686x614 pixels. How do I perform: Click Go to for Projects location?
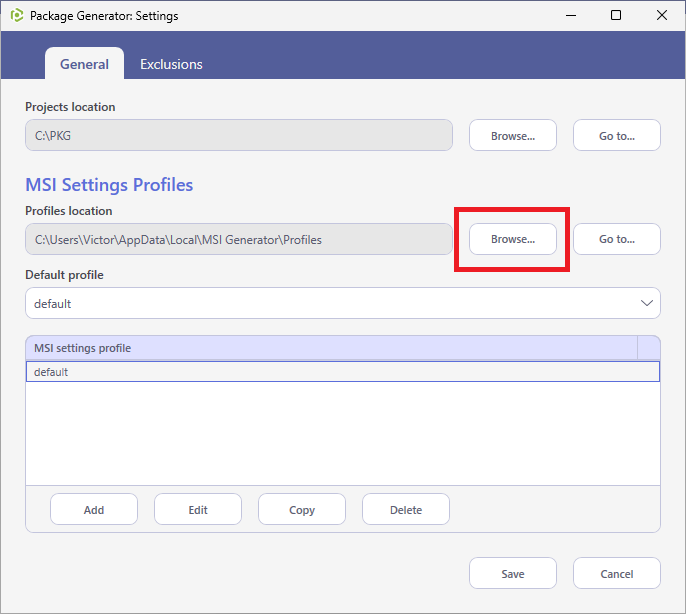point(616,135)
